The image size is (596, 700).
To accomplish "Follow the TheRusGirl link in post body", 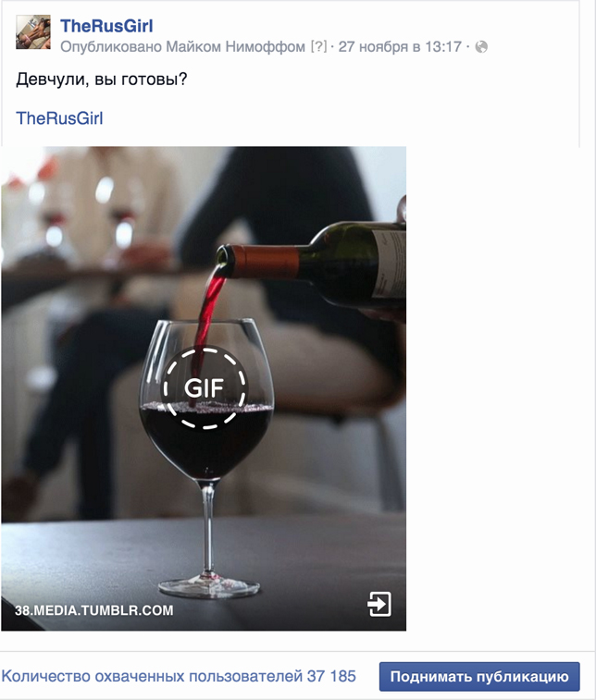I will (x=59, y=118).
